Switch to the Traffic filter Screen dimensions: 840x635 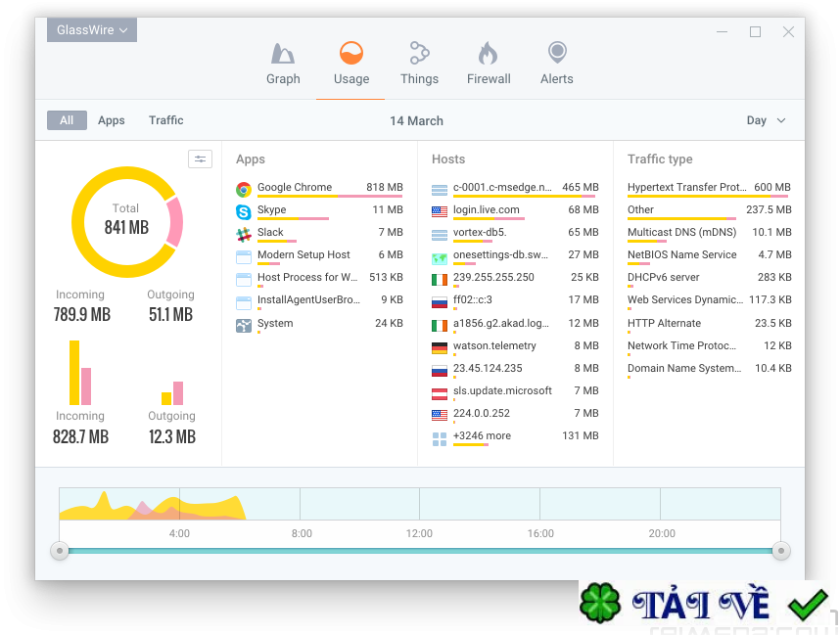[x=166, y=120]
